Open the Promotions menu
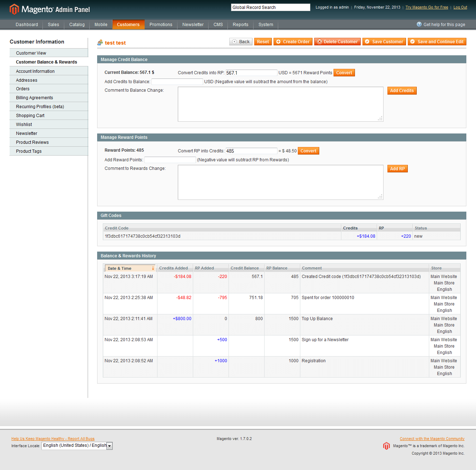This screenshot has width=476, height=470. tap(161, 24)
